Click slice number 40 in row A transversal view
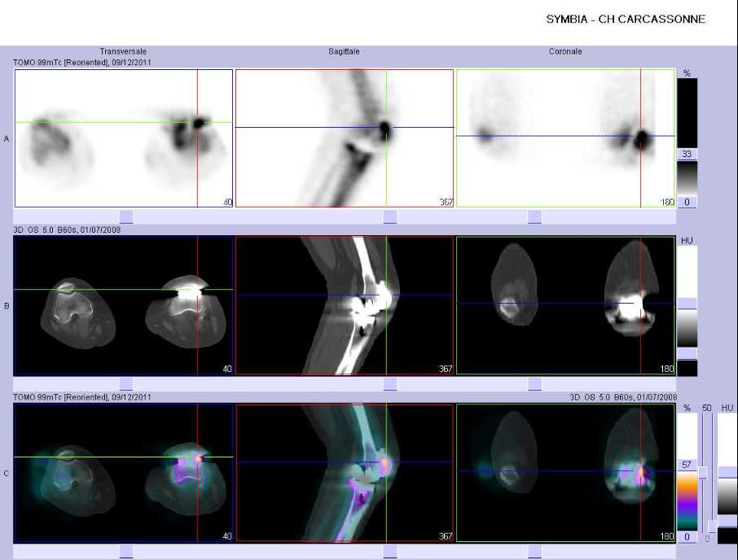738x560 pixels. [x=227, y=202]
